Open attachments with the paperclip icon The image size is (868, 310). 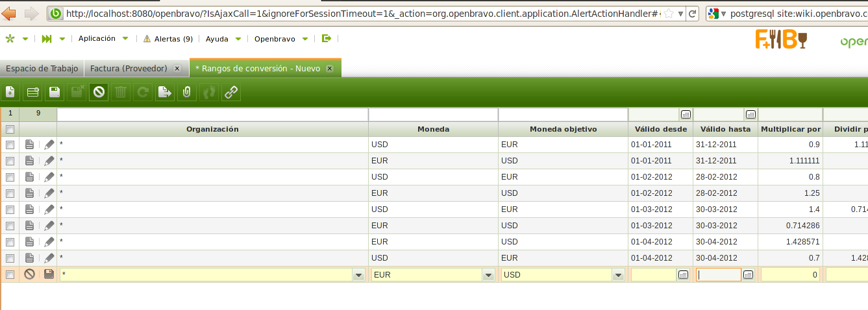click(187, 93)
